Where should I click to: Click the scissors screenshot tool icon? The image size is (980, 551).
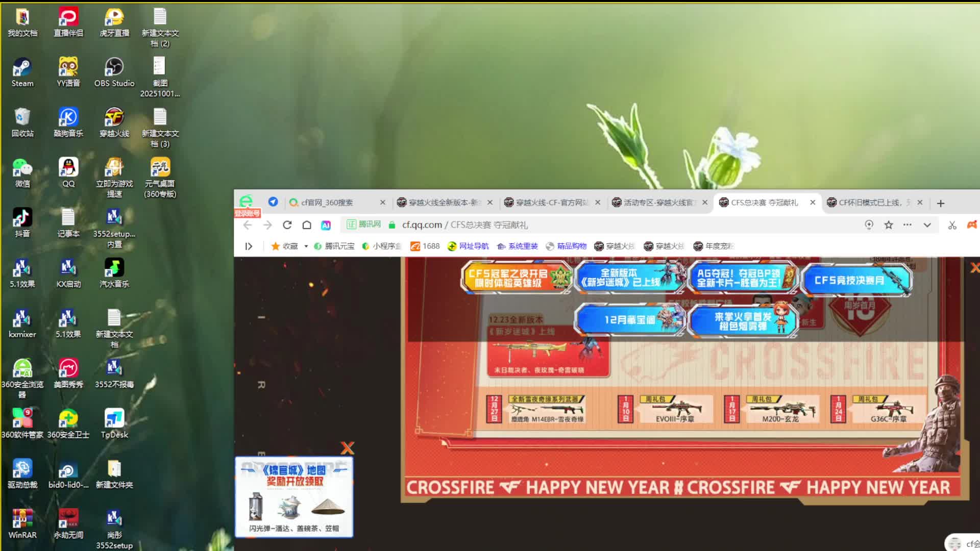952,225
